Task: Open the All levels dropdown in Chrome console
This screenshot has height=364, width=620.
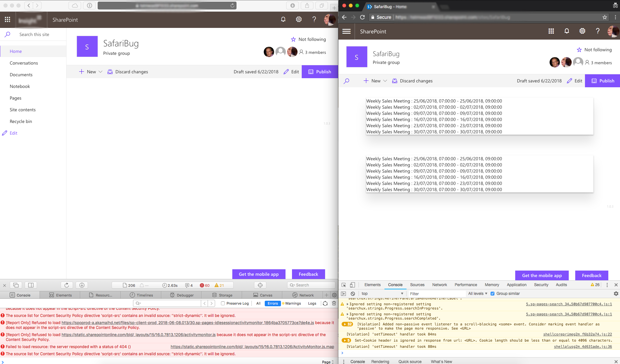Action: tap(477, 294)
